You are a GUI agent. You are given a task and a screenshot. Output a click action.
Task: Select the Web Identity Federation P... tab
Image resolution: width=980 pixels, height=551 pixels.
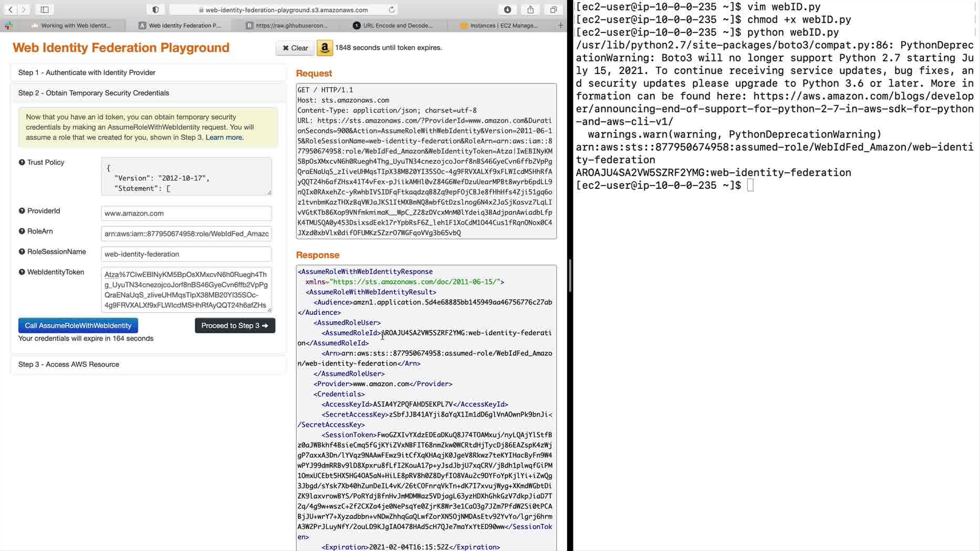tap(180, 25)
